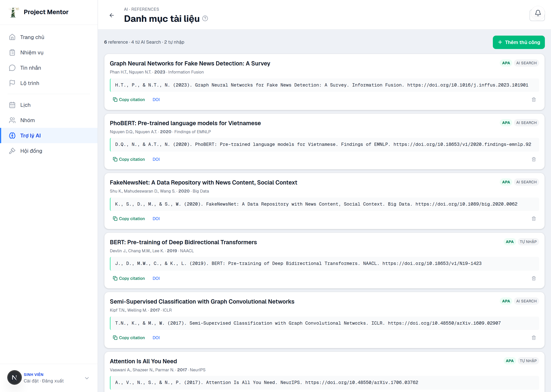Click the Tin nhắn chat bubble icon
This screenshot has height=392, width=551.
[x=12, y=68]
